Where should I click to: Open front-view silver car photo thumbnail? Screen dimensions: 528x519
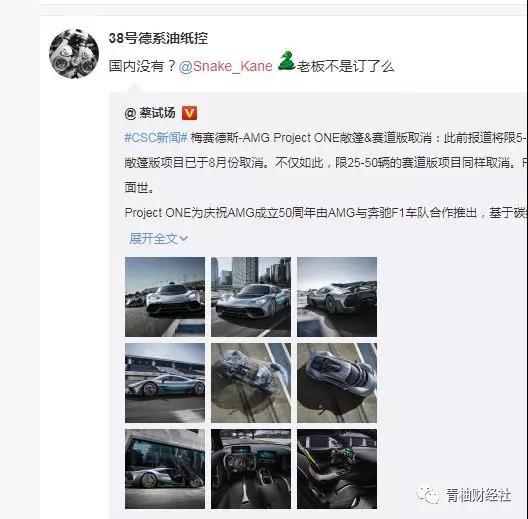(x=165, y=297)
